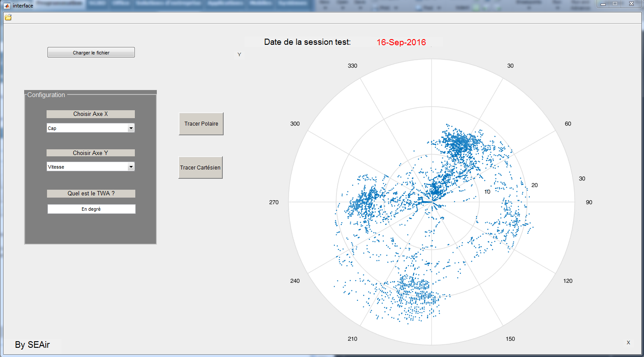Click the 16-Sep-2016 date text
Viewport: 644px width, 357px height.
401,43
